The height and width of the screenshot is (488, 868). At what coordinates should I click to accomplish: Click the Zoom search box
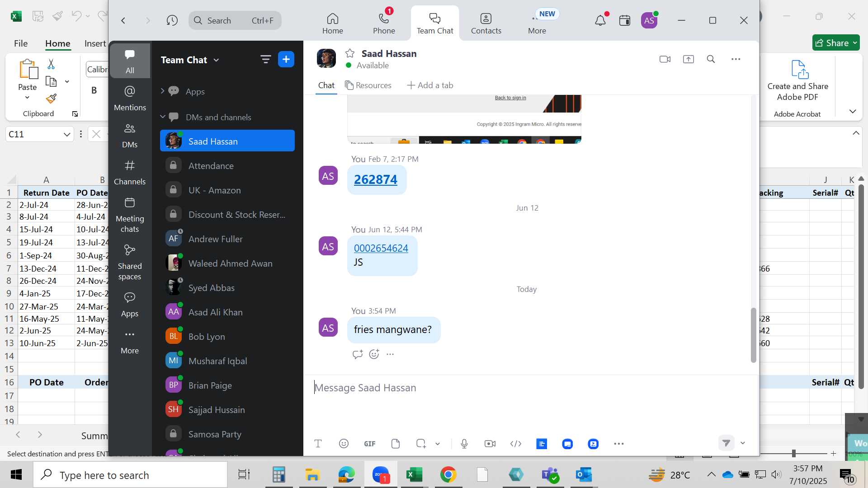tap(235, 20)
